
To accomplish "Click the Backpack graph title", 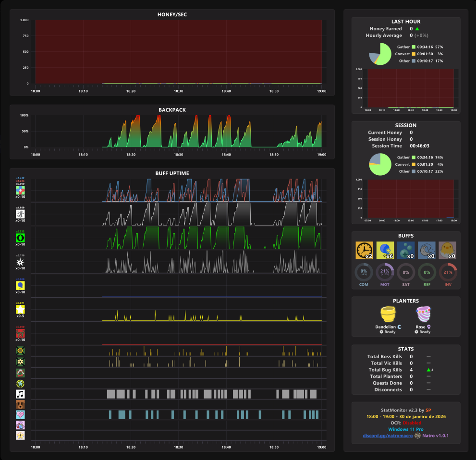I will coord(172,110).
